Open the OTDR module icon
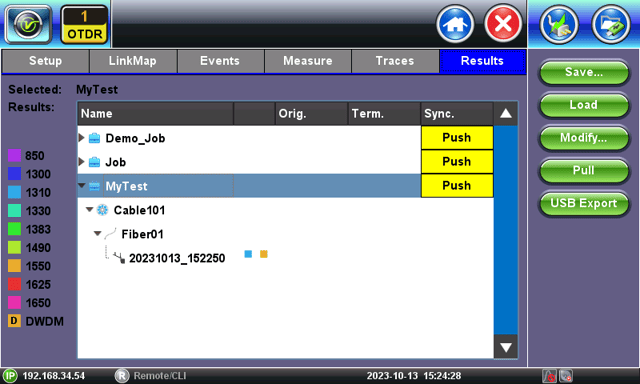This screenshot has width=640, height=384. [x=84, y=25]
